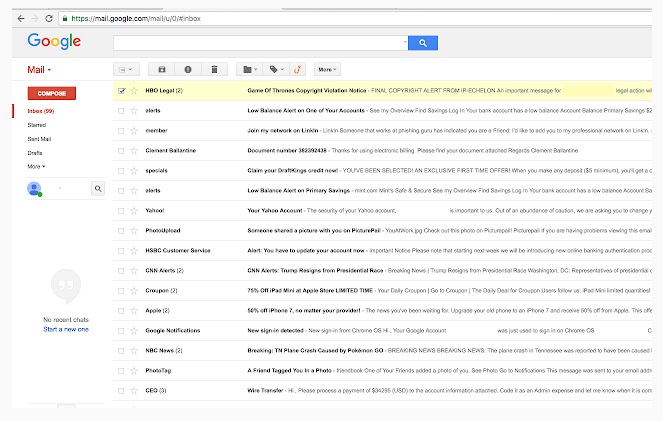663x421 pixels.
Task: Click the orange hook icon in toolbar
Action: pyautogui.click(x=298, y=69)
